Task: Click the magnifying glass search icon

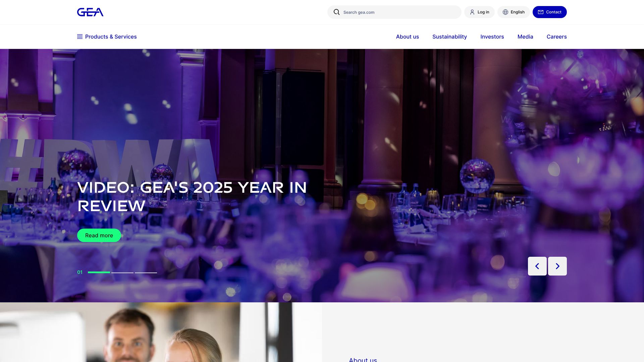Action: pos(336,12)
